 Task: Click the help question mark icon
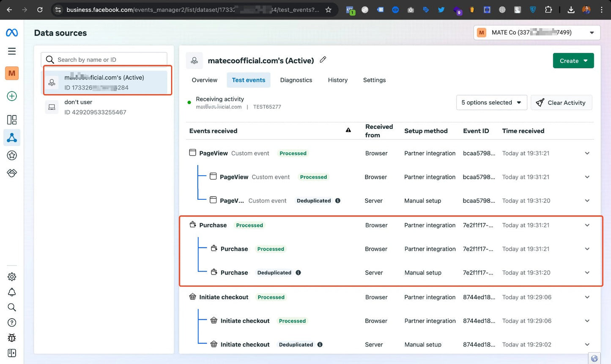12,323
